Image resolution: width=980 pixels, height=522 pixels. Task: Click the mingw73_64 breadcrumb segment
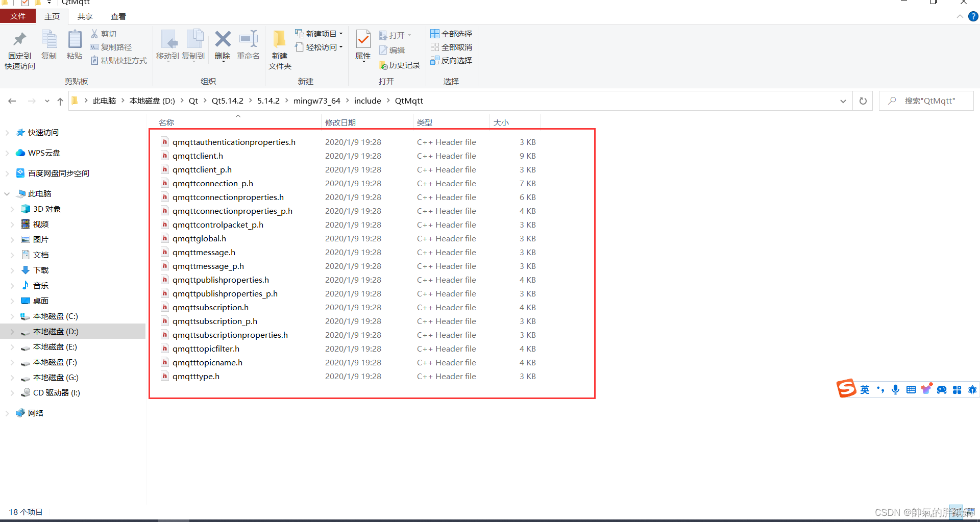point(317,101)
